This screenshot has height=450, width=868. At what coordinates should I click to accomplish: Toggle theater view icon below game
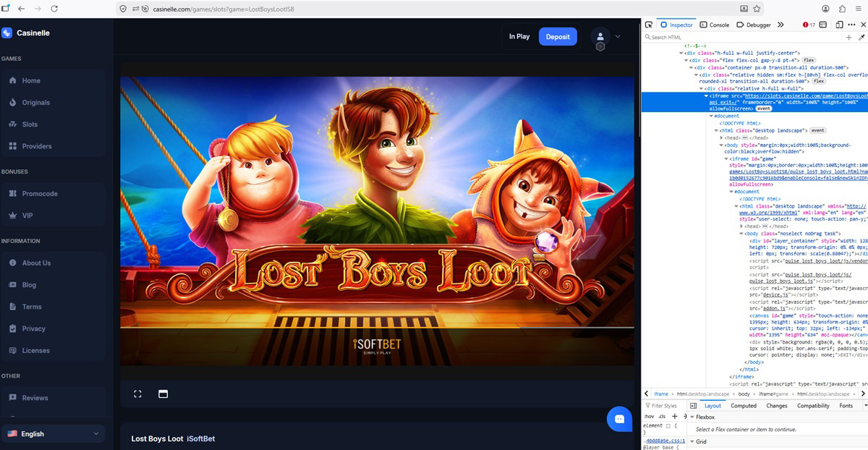[x=163, y=394]
